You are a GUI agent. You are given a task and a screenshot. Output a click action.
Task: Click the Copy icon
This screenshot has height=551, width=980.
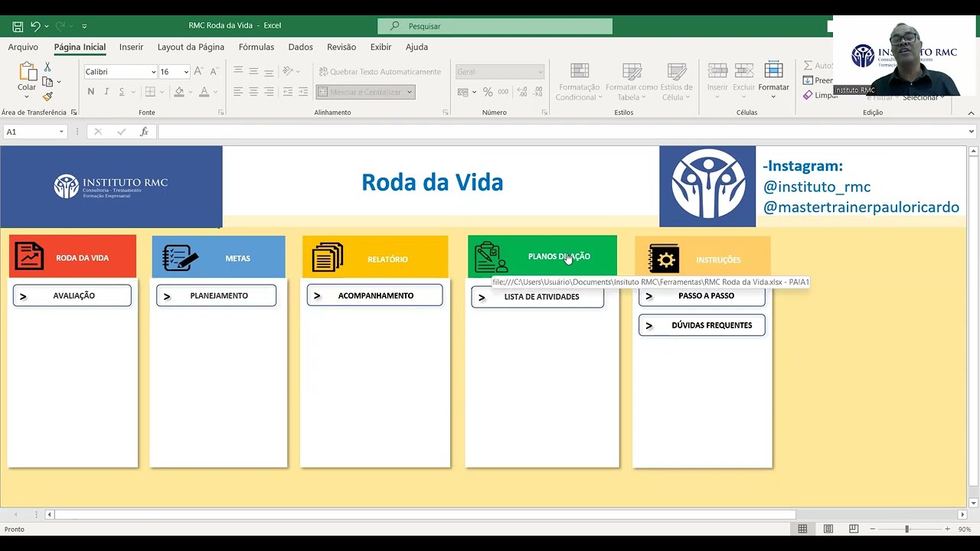47,82
